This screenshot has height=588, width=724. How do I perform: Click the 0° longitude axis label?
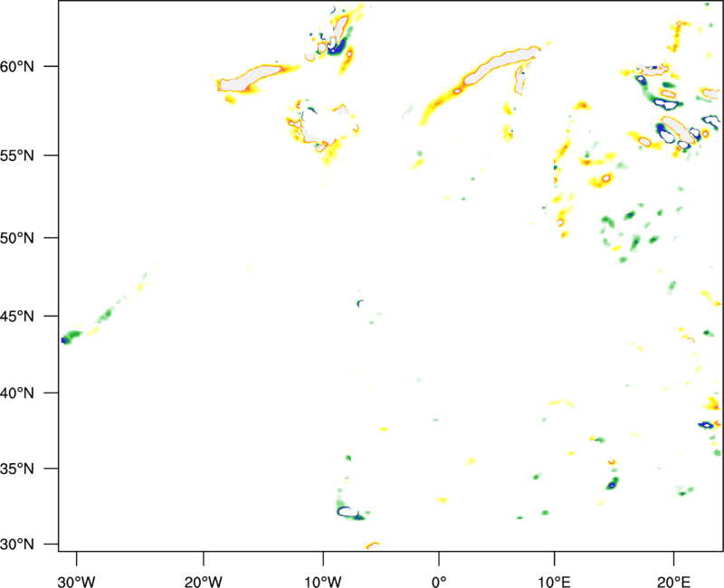click(439, 582)
